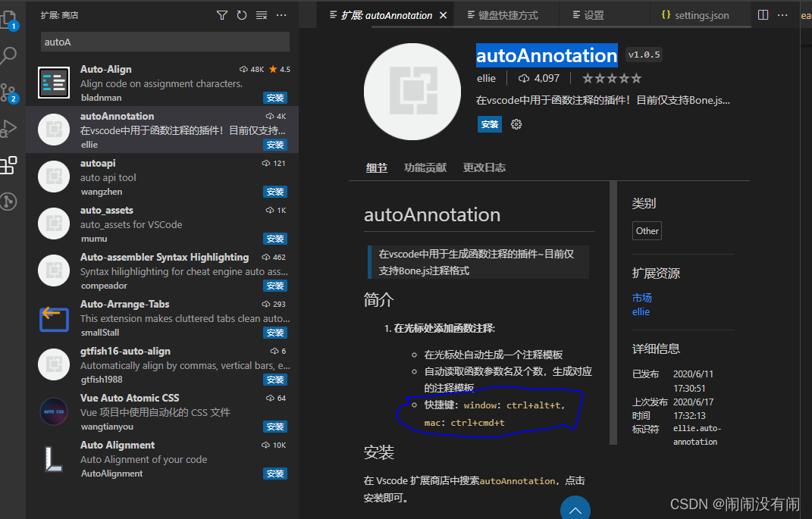812x519 pixels.
Task: Click the star rating of autoAnnotation
Action: click(612, 79)
